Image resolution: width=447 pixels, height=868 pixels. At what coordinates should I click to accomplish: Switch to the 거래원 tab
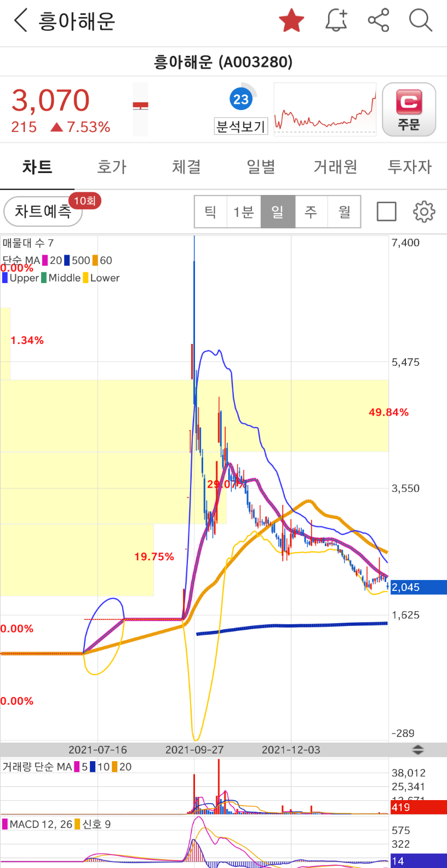pyautogui.click(x=335, y=166)
